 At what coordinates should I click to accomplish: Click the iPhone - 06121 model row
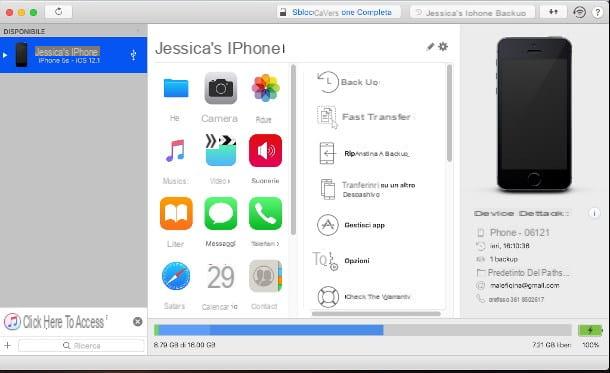(514, 233)
